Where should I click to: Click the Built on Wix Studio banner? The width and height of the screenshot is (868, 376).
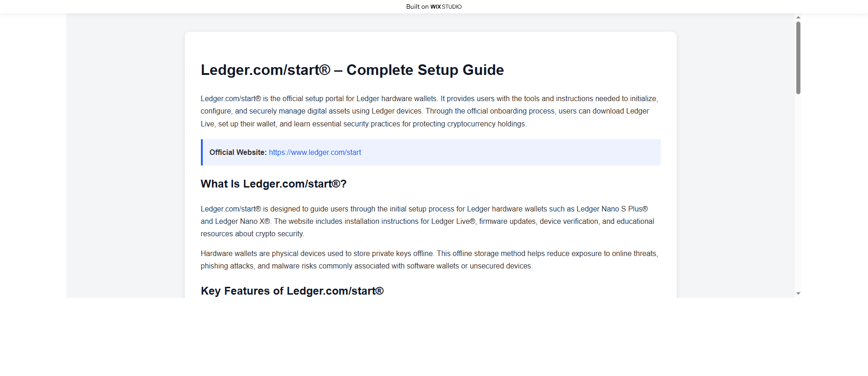point(434,6)
